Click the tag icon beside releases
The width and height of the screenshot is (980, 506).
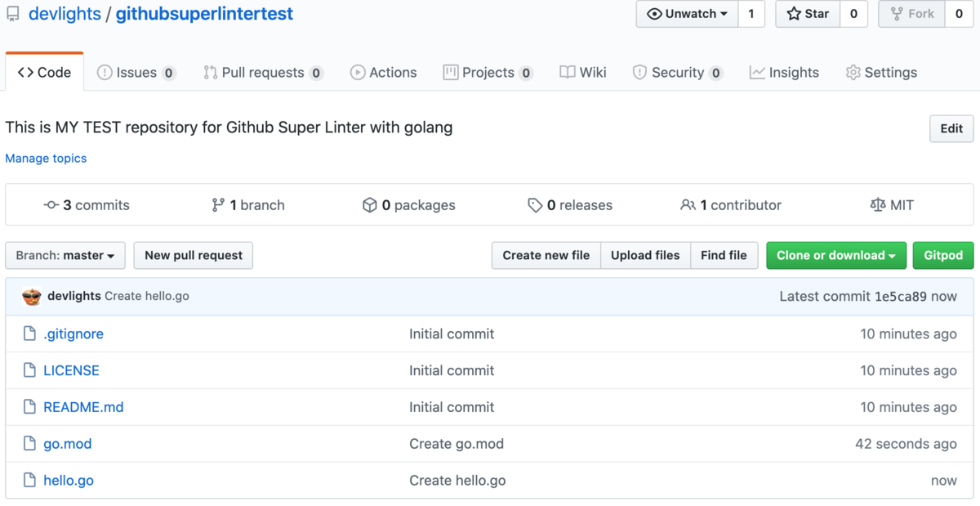pyautogui.click(x=535, y=205)
